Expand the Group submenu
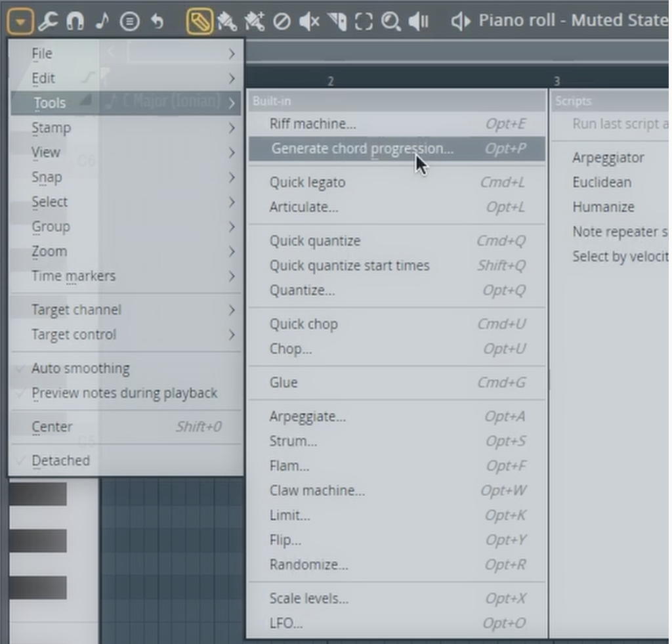 (126, 226)
